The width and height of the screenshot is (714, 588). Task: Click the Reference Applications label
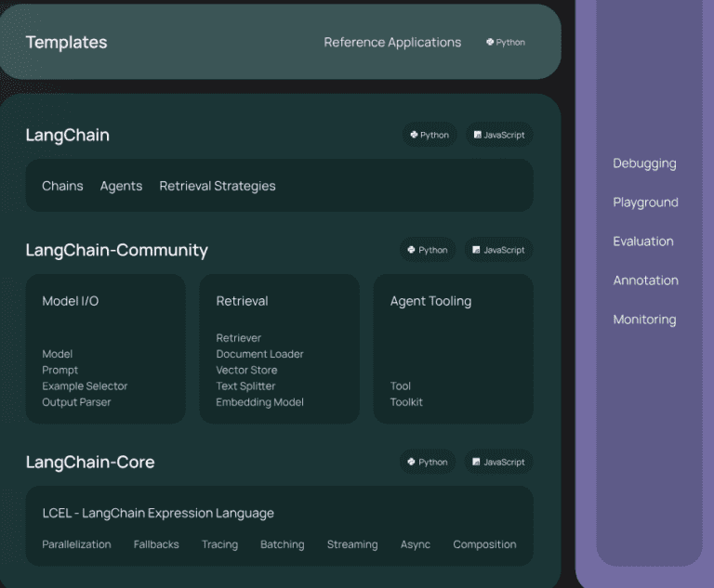[392, 43]
